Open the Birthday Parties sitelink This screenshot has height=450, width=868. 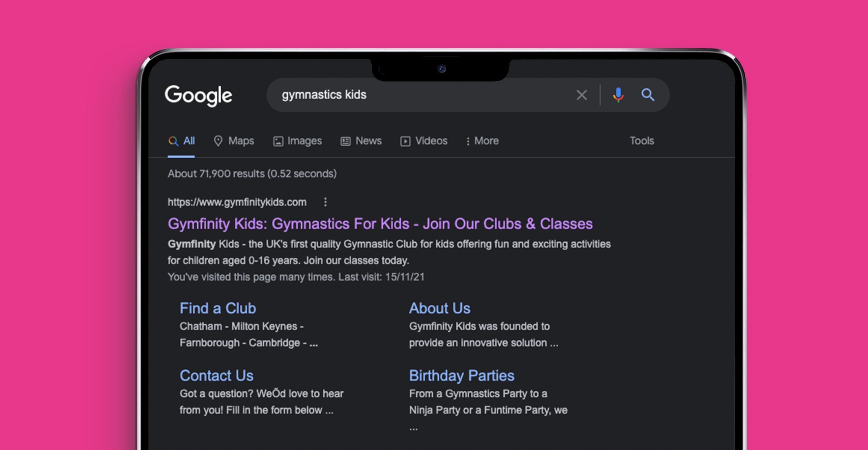[462, 376]
